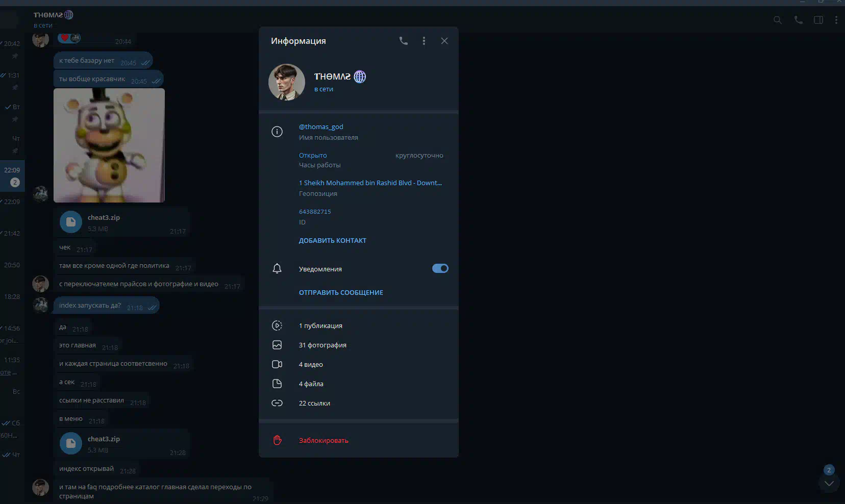Jump to bottom using the down arrow button
Viewport: 845px width, 504px height.
pos(829,483)
